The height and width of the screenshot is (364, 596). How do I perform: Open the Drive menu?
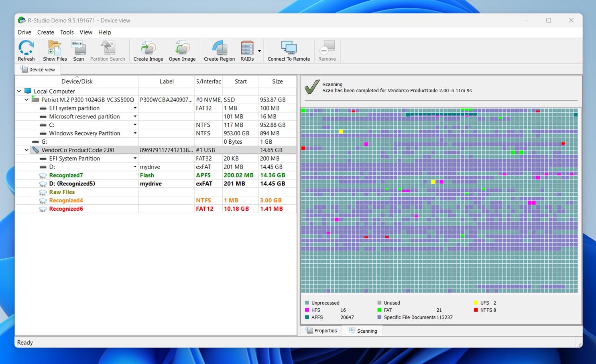[x=24, y=33]
